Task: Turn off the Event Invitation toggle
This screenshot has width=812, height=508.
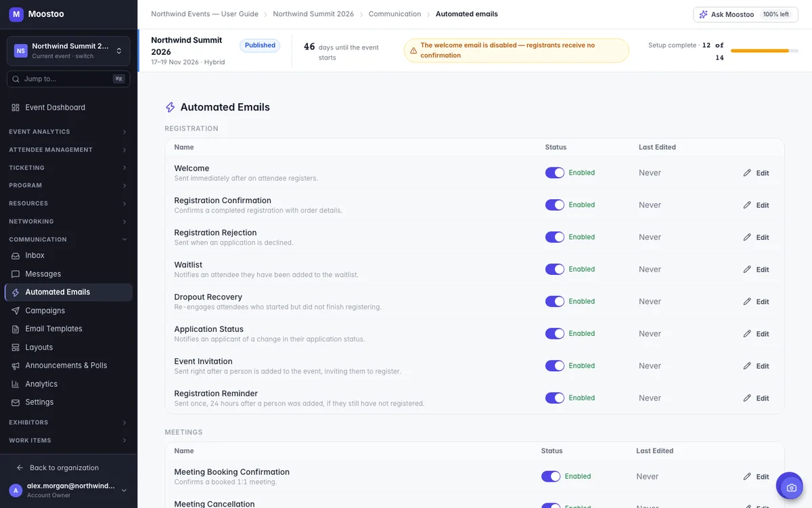Action: click(x=555, y=366)
